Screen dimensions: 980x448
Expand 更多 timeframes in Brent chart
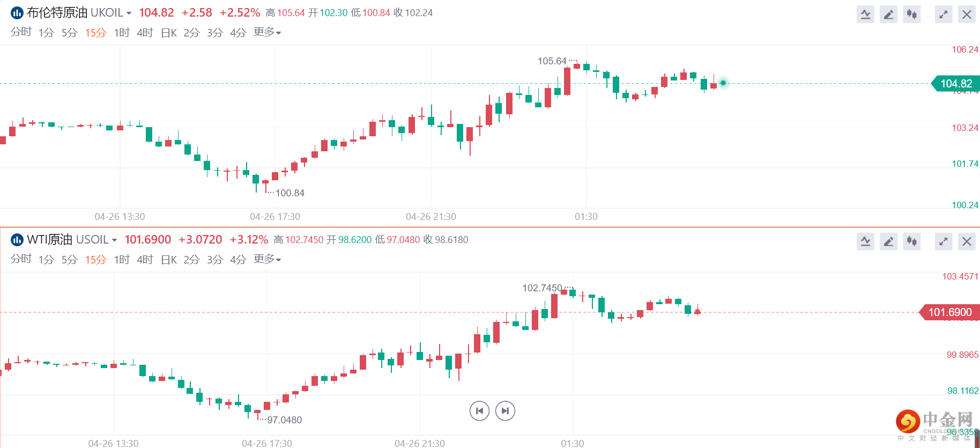[267, 33]
